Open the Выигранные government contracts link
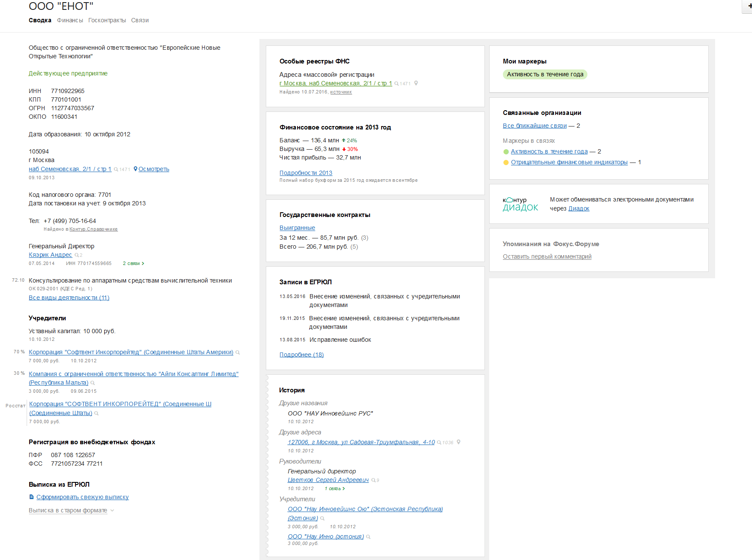This screenshot has height=560, width=752. (297, 228)
